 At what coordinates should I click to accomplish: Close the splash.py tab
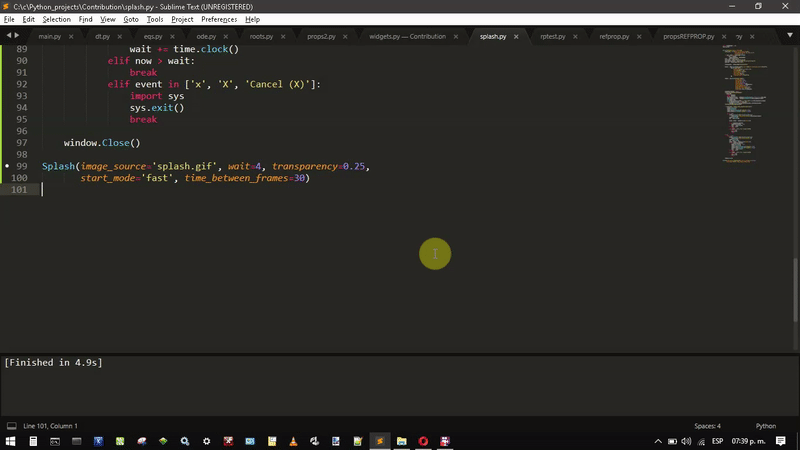516,37
